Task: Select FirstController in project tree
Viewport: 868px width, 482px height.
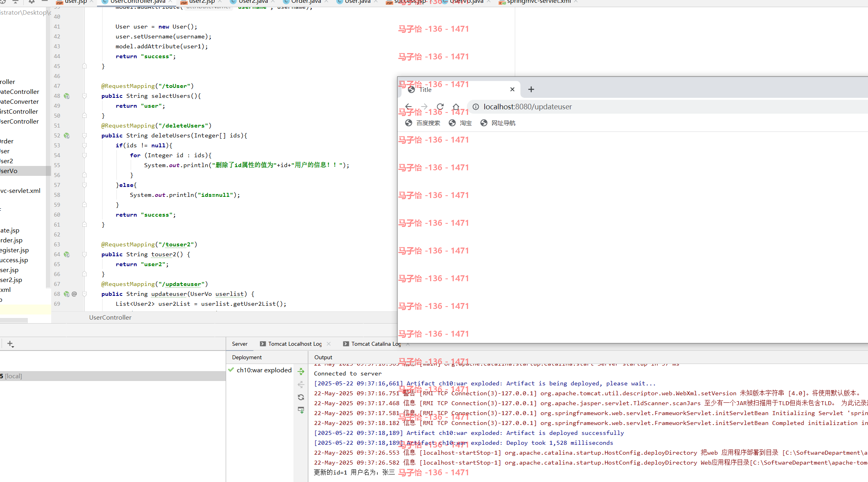Action: 19,111
